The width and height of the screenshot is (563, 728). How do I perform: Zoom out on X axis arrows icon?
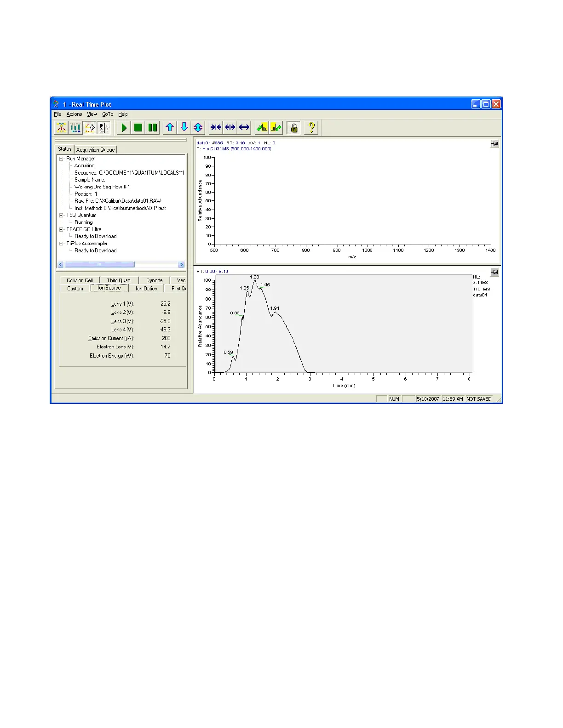230,128
